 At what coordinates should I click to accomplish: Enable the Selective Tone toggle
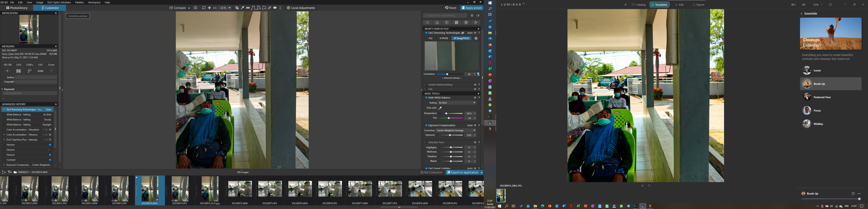pyautogui.click(x=425, y=142)
